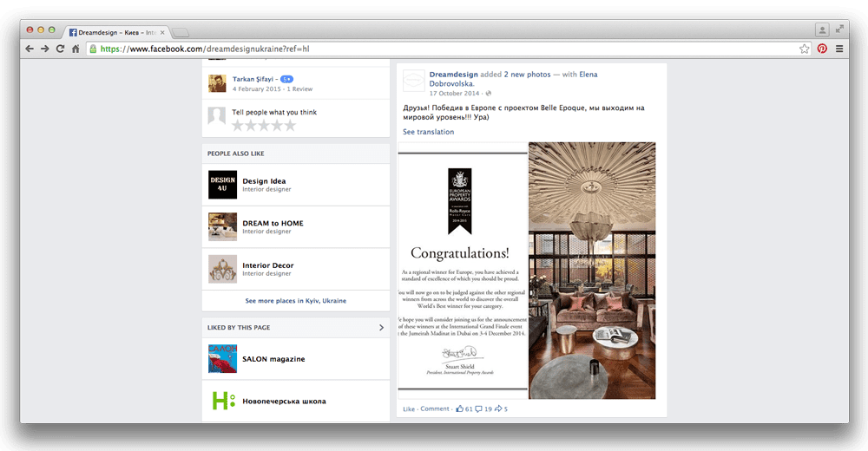Open the Pinterest extension icon
868x451 pixels.
822,49
